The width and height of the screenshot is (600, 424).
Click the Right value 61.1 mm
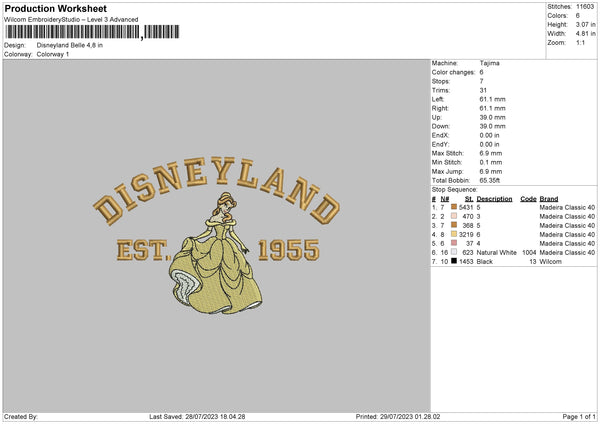click(x=492, y=108)
